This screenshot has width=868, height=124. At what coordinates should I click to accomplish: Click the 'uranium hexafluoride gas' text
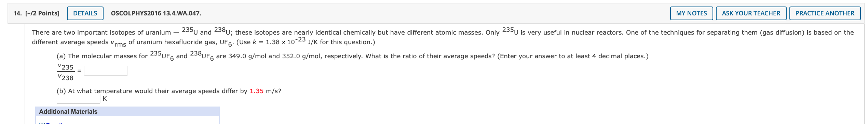point(177,42)
